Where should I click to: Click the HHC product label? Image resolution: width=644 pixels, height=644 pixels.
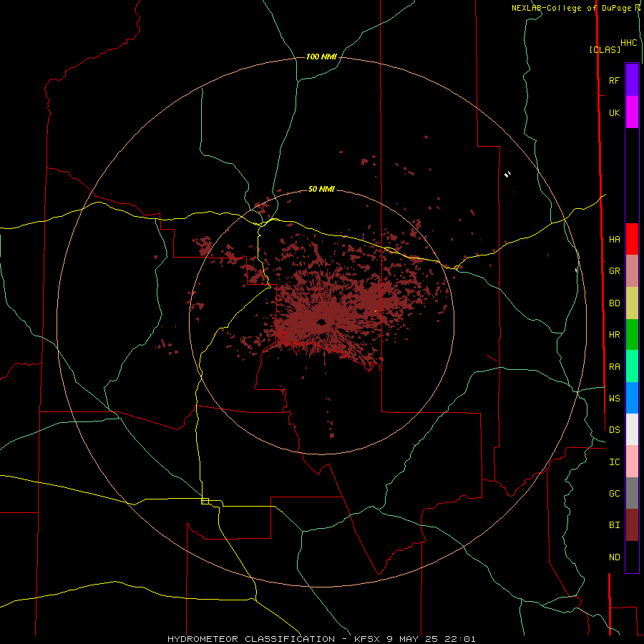628,43
